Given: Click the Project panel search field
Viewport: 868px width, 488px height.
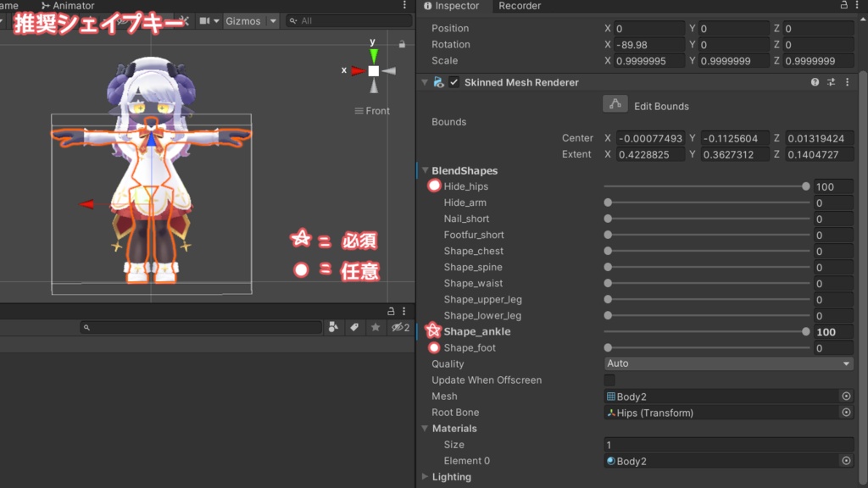Looking at the screenshot, I should pyautogui.click(x=200, y=327).
